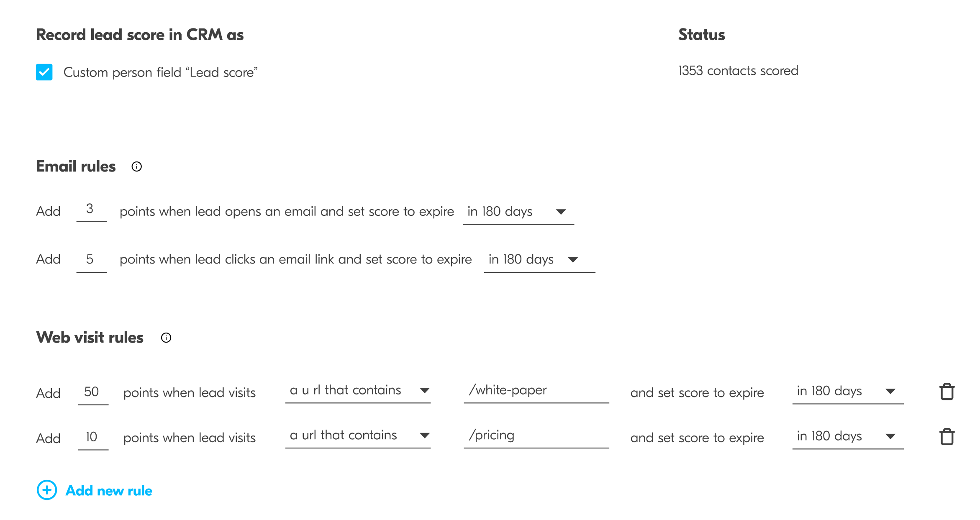Click the dropdown arrow on the email open expiry
Viewport: 980px width, 520px height.
point(561,212)
